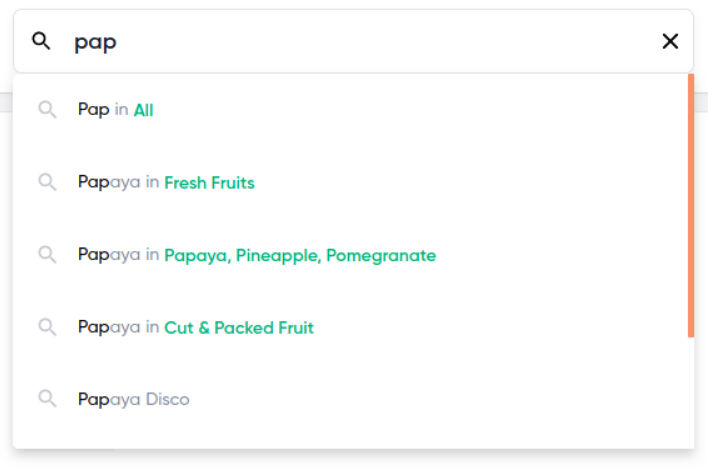The image size is (708, 470).
Task: Click "Papaya" in the Papaya, Pineapple, Pomegranate suggestion
Action: (x=109, y=255)
